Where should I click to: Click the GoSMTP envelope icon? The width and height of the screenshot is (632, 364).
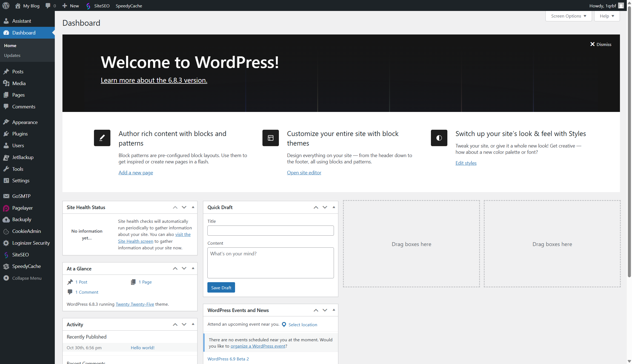pyautogui.click(x=6, y=196)
